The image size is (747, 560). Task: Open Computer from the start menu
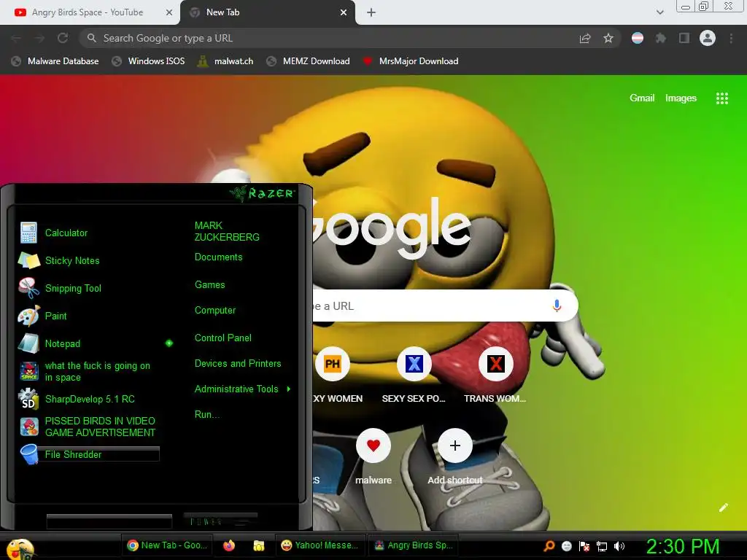coord(215,311)
